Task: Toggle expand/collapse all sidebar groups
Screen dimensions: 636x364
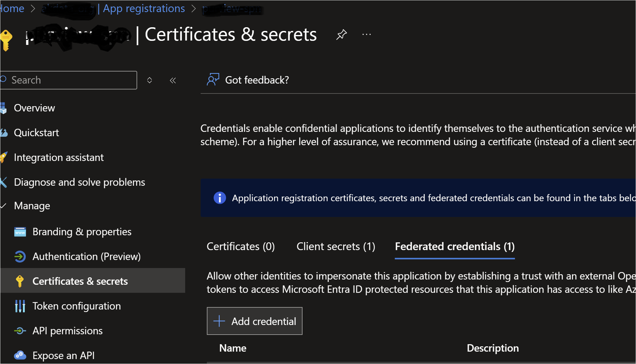Action: pos(150,80)
